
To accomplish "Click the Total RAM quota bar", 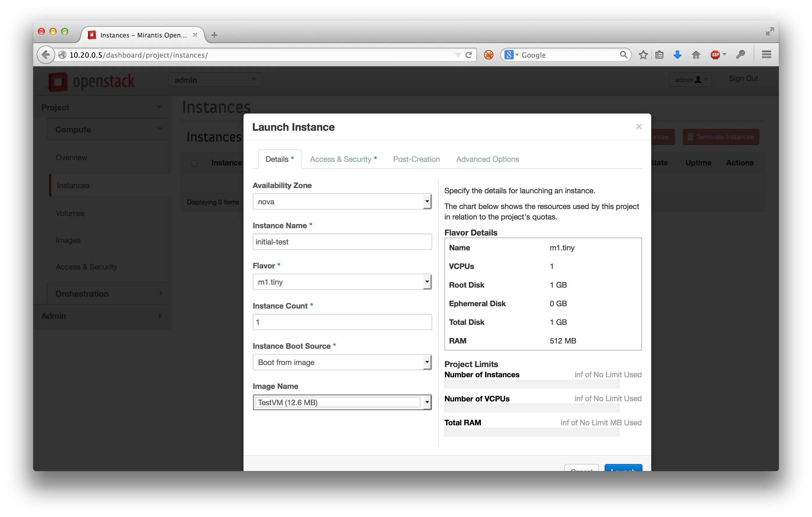I will [532, 432].
